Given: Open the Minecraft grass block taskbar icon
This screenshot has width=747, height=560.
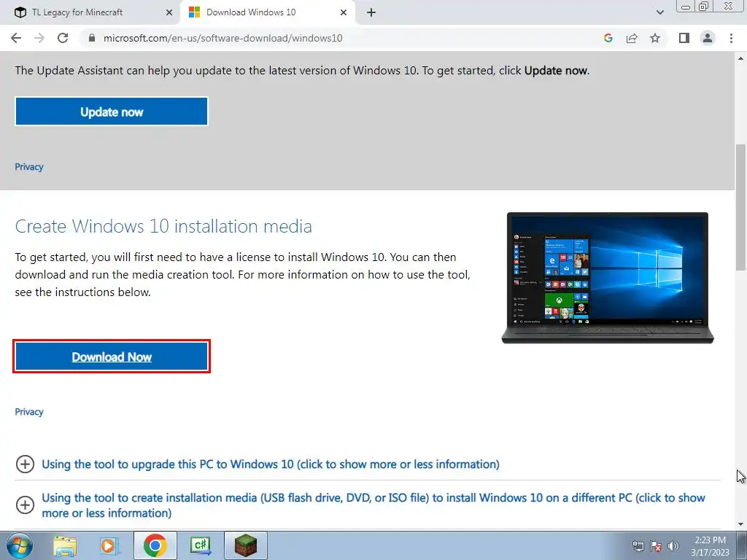Looking at the screenshot, I should [x=245, y=545].
